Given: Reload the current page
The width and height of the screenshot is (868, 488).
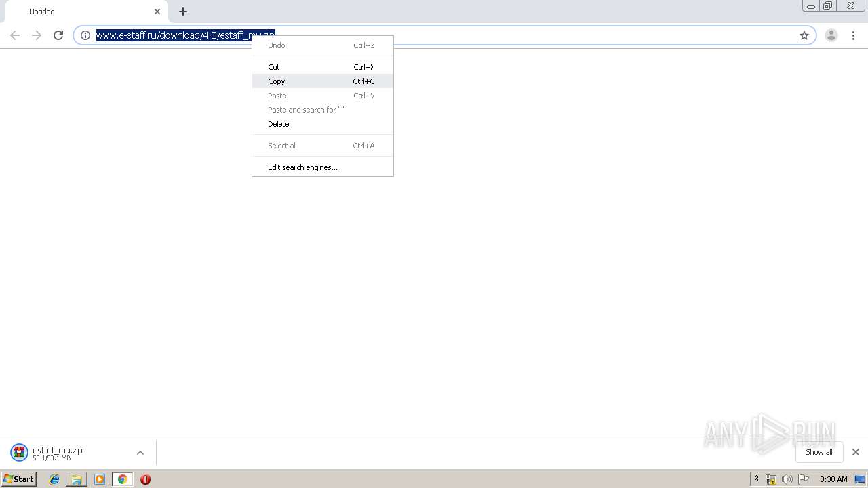Looking at the screenshot, I should point(58,35).
